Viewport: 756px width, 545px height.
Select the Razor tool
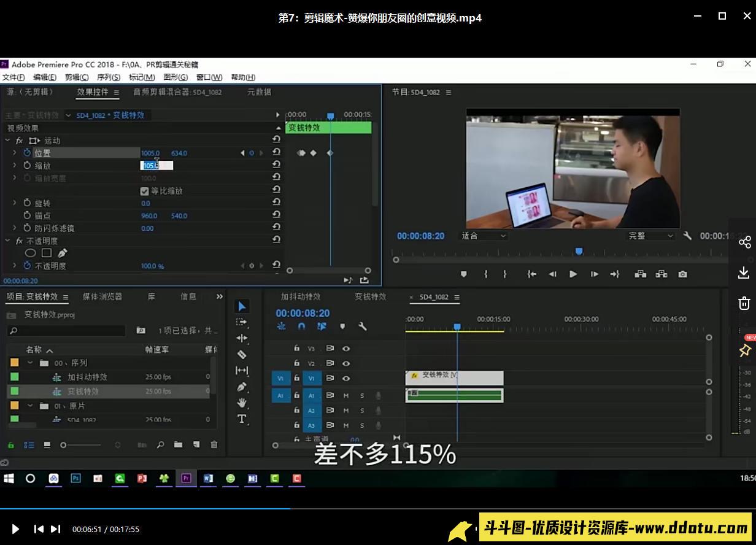pos(242,354)
